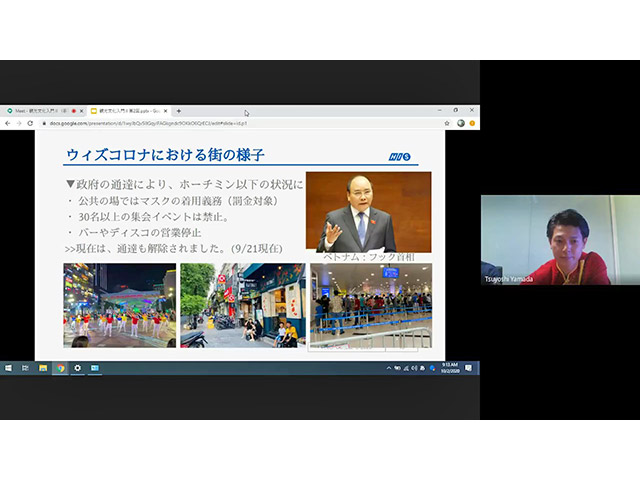Select the pptx presentation browser tab
The image size is (640, 480).
(125, 110)
